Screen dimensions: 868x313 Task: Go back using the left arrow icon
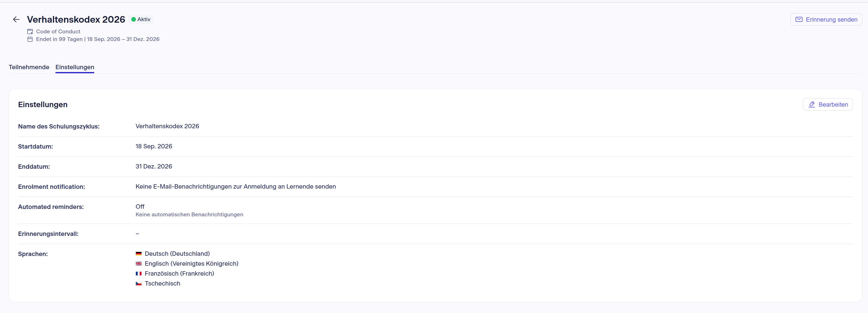[16, 20]
